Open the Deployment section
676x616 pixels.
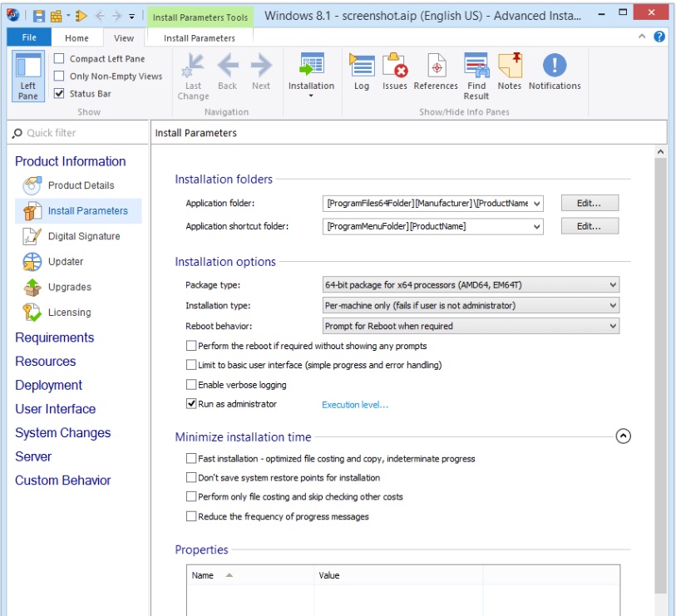pyautogui.click(x=48, y=386)
